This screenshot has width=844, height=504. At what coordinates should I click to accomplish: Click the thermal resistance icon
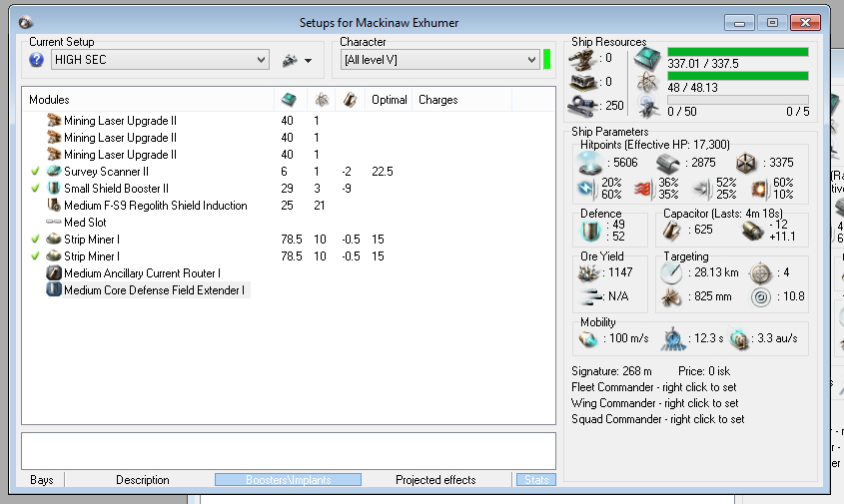tap(644, 189)
